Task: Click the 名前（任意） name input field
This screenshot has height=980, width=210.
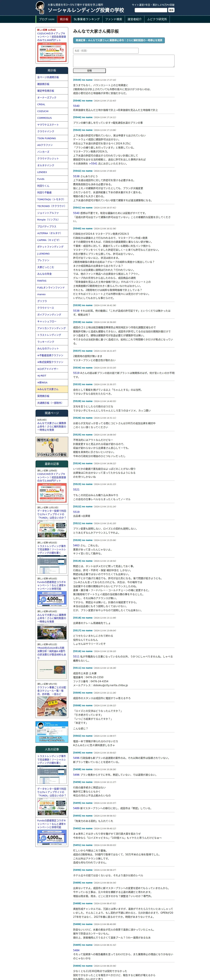Action: click(x=105, y=51)
